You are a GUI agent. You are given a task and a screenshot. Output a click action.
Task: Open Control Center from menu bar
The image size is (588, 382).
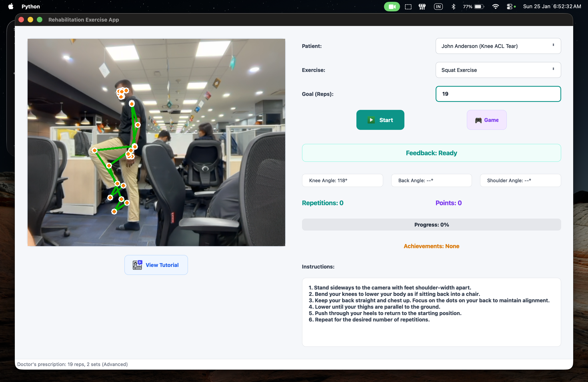(509, 7)
